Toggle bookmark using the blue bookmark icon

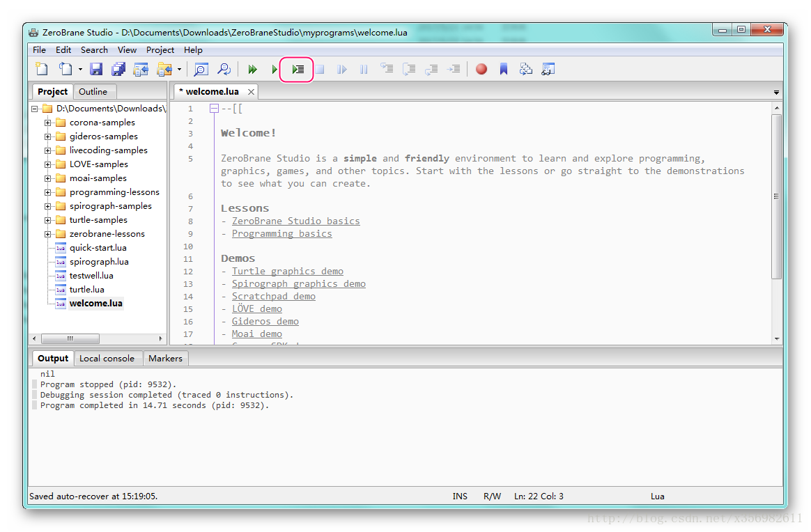(503, 69)
